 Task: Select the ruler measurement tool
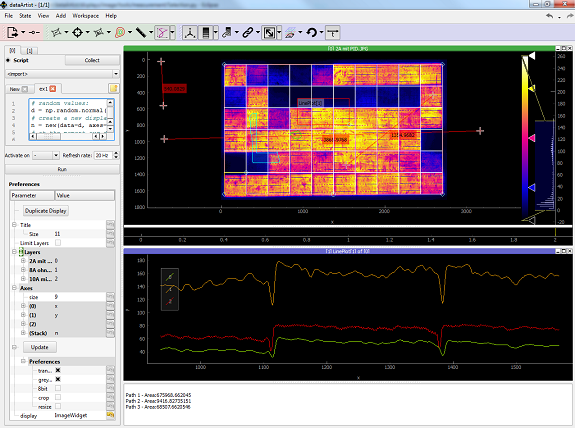141,32
